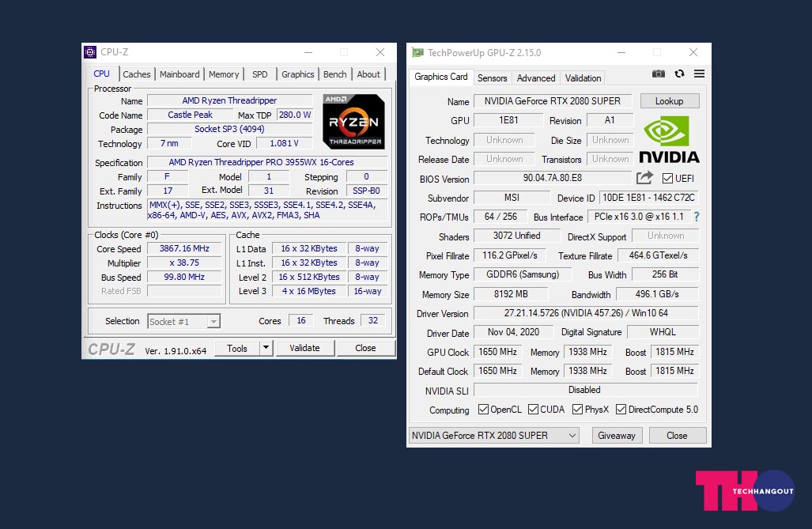Click the Code Name value Castle Peak
The width and height of the screenshot is (812, 529).
pos(190,115)
